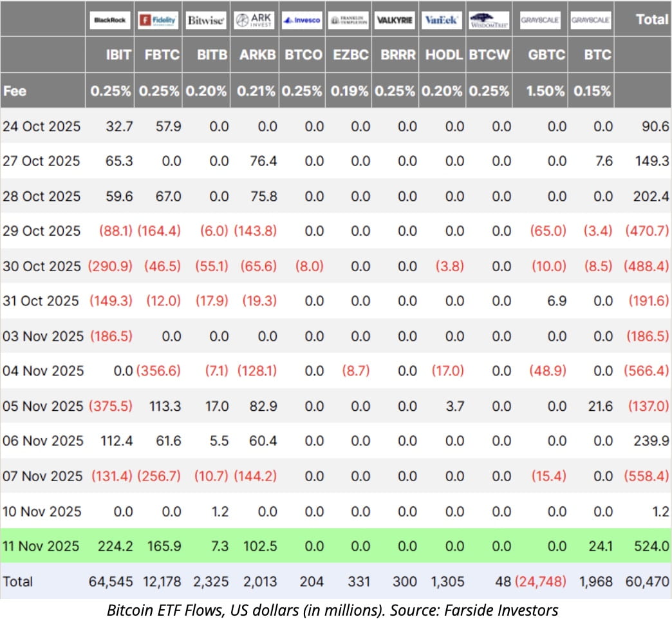This screenshot has width=672, height=626.
Task: Select the BTCW ticker header
Action: point(489,55)
